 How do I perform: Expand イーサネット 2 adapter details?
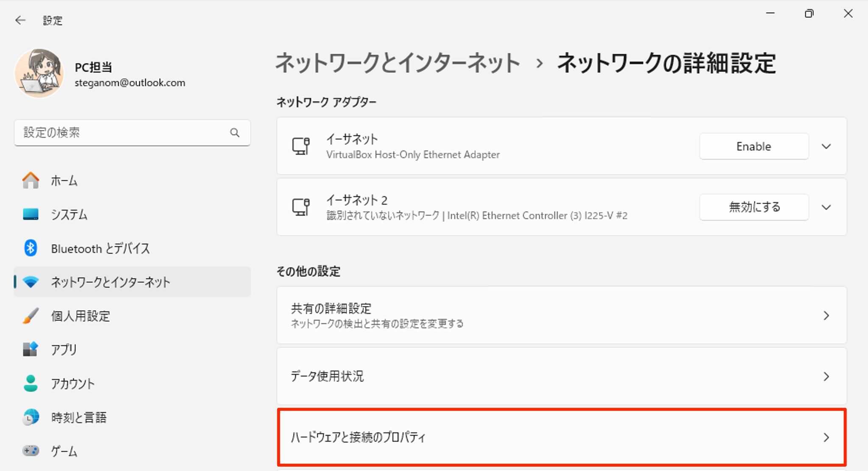pos(826,207)
